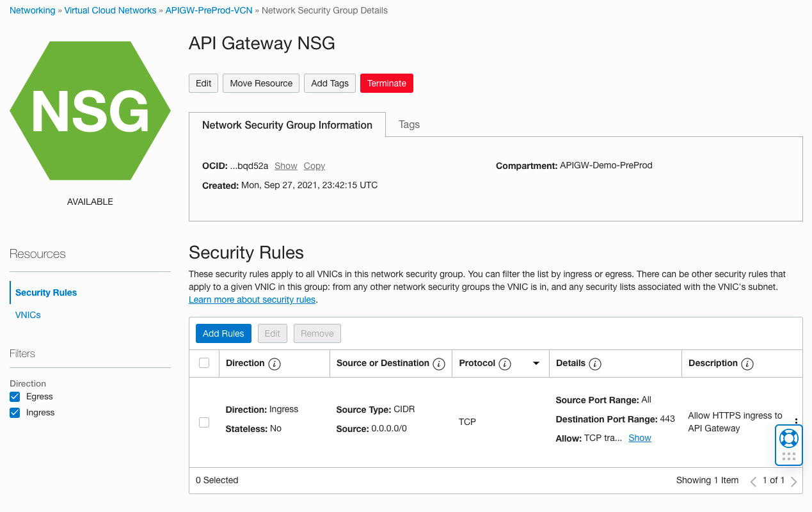Disable the Egress direction filter

click(14, 396)
